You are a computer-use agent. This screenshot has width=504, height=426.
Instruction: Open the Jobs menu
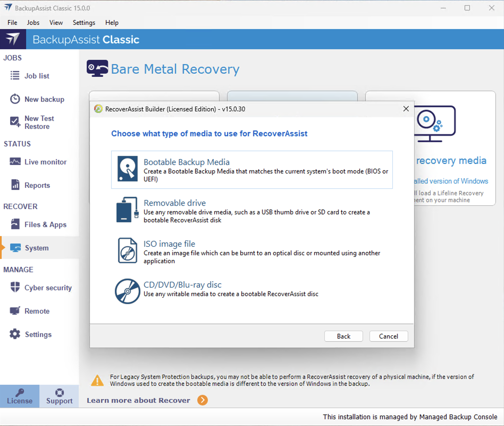pyautogui.click(x=33, y=23)
